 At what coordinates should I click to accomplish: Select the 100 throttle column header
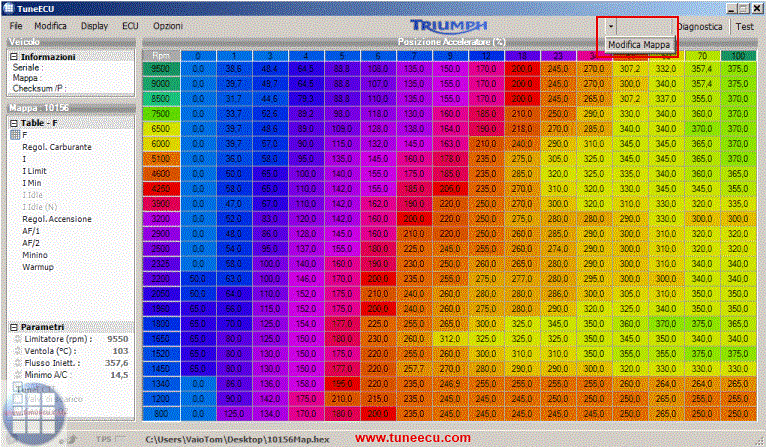738,56
